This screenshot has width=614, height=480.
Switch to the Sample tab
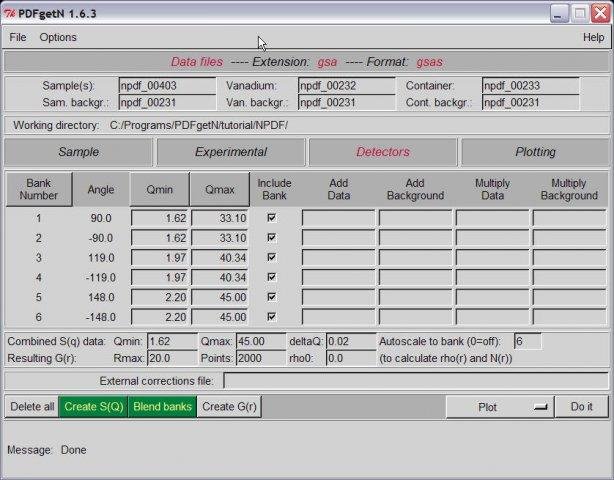(x=78, y=152)
